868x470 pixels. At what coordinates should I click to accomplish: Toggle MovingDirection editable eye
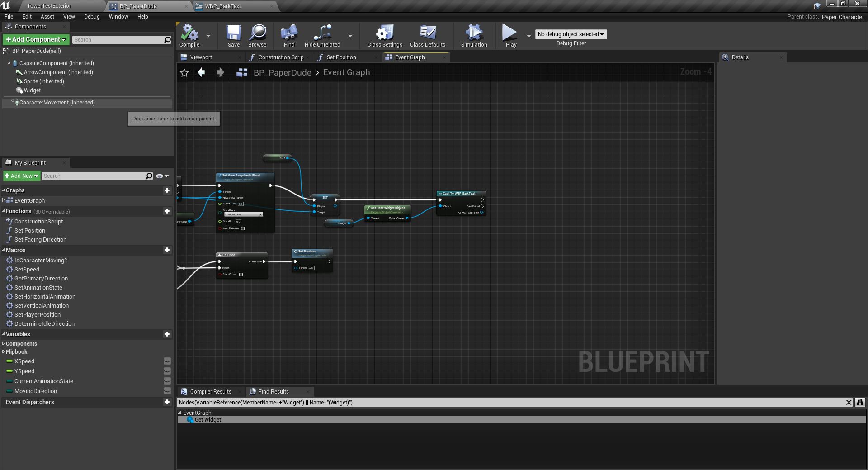click(x=167, y=391)
